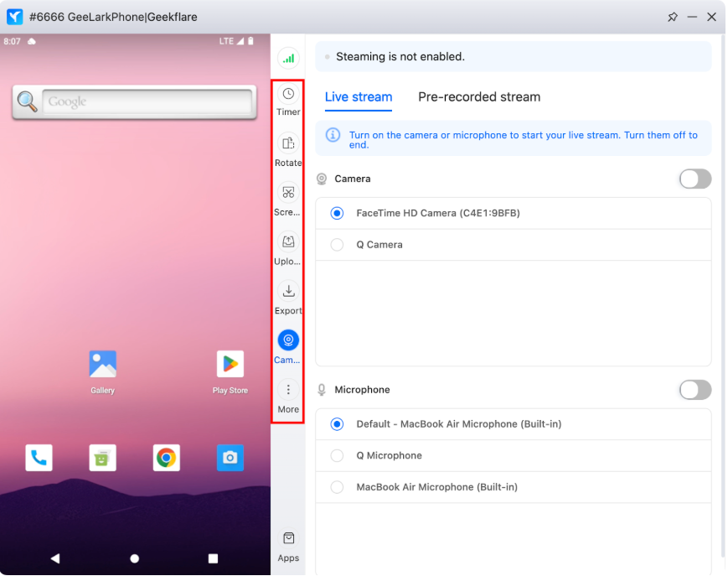This screenshot has height=576, width=728.
Task: Open the Timer tool in sidebar
Action: [288, 94]
